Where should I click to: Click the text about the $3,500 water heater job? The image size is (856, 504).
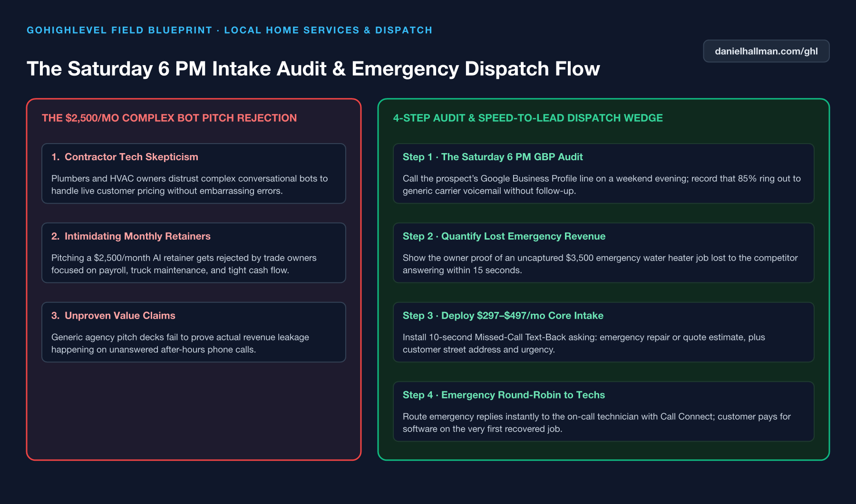(600, 264)
